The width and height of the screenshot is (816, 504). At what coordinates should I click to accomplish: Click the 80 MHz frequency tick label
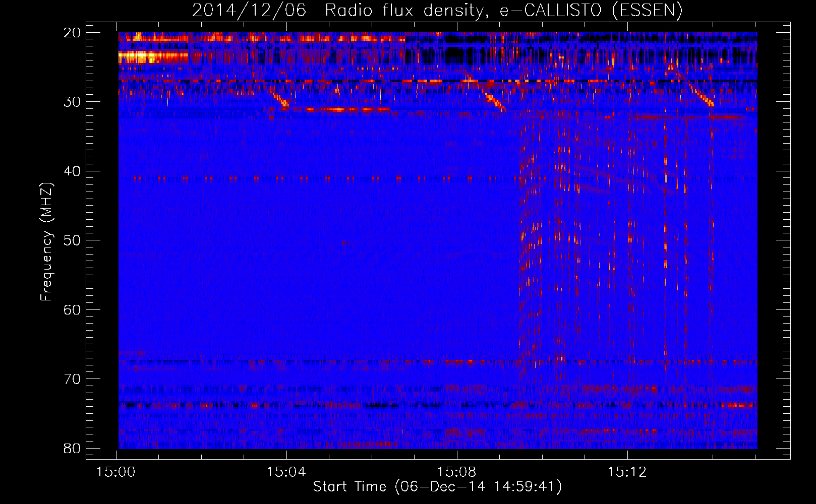pos(72,448)
